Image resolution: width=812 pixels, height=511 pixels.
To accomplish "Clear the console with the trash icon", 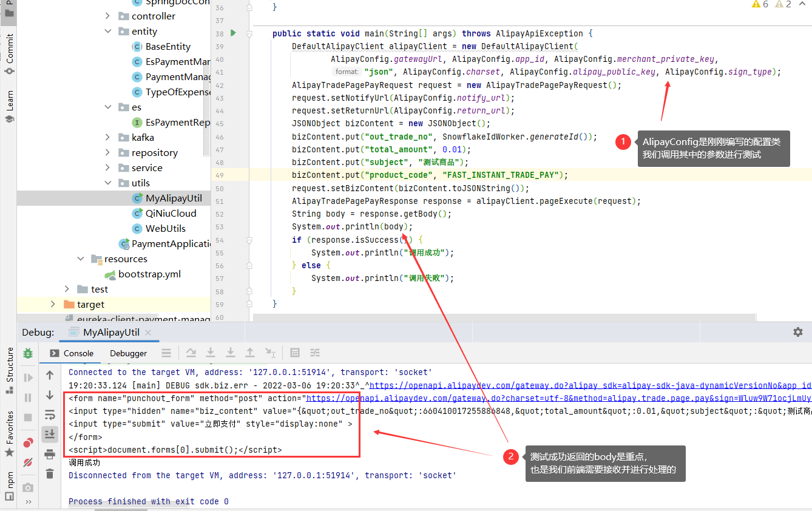I will (50, 474).
